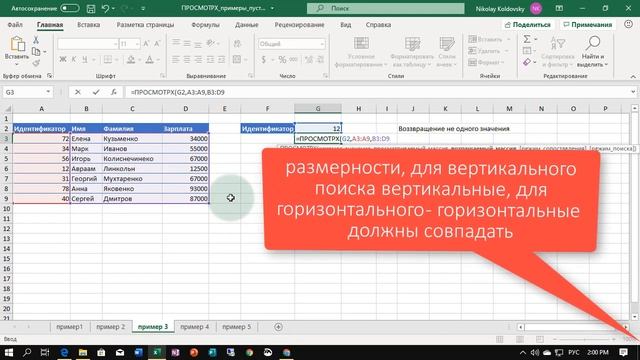Open the number format Общий dropdown

(322, 44)
